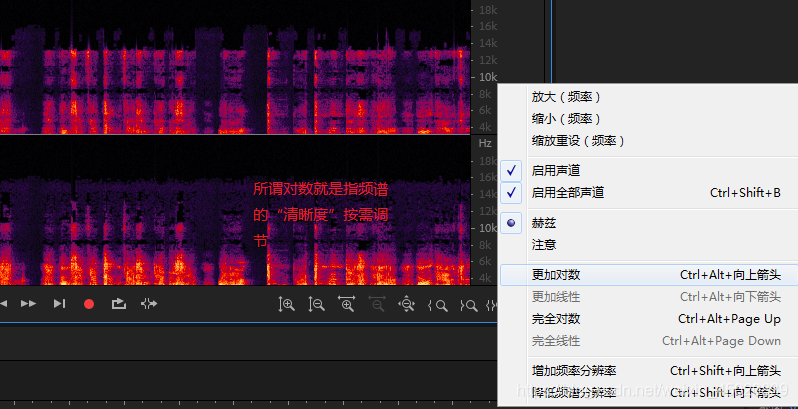The image size is (798, 409).
Task: Click Zoom In time icon
Action: click(x=347, y=304)
